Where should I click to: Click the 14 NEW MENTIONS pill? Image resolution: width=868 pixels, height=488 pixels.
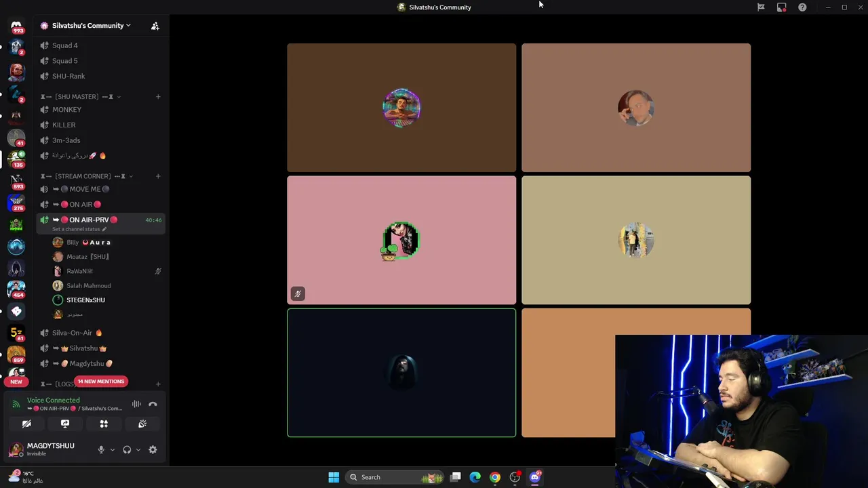pos(101,382)
